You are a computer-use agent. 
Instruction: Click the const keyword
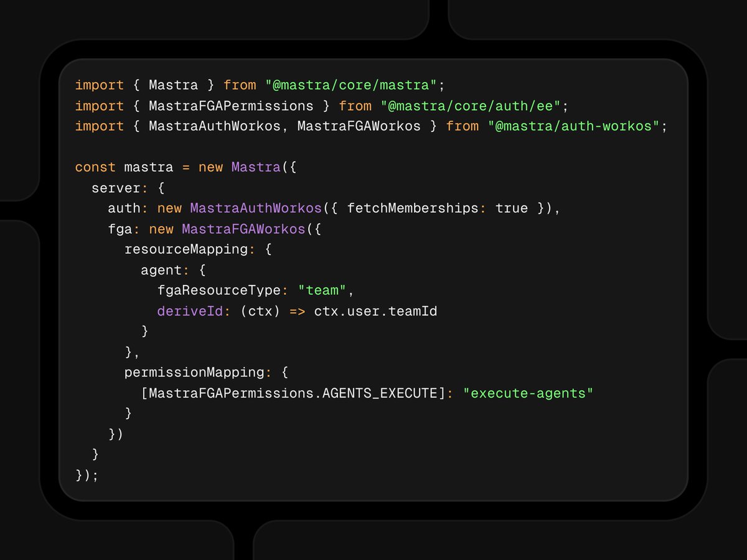click(x=95, y=167)
